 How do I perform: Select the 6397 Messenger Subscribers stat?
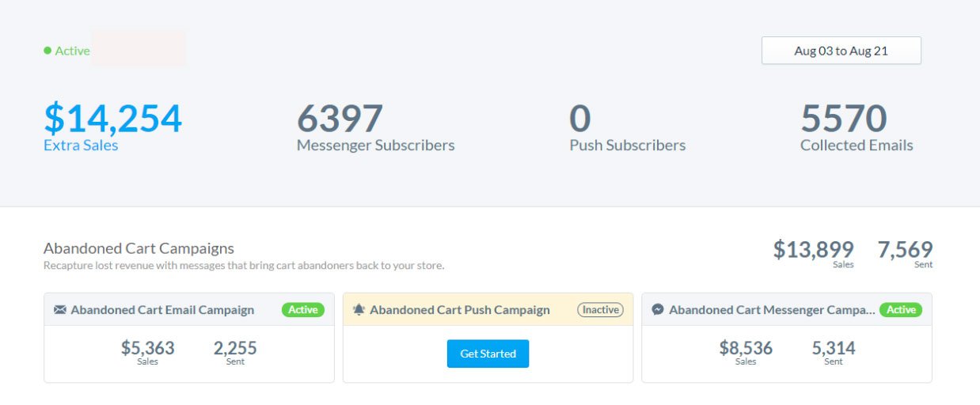[x=375, y=127]
